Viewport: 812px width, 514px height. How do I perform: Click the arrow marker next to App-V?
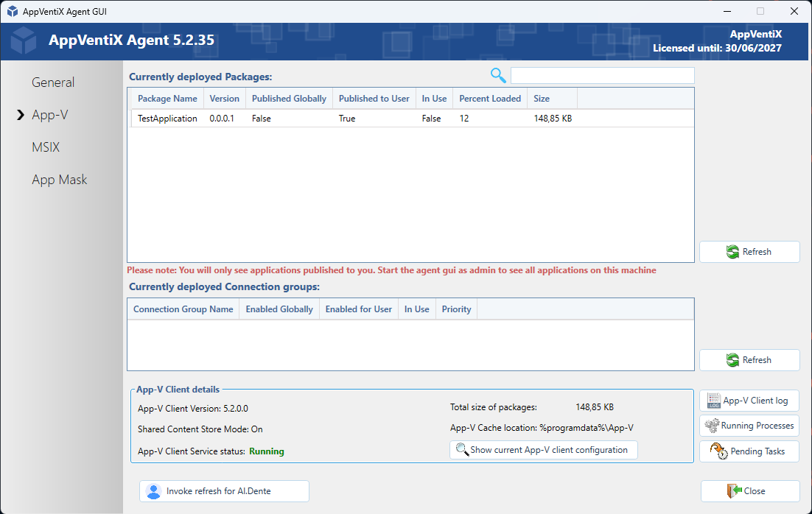[21, 115]
